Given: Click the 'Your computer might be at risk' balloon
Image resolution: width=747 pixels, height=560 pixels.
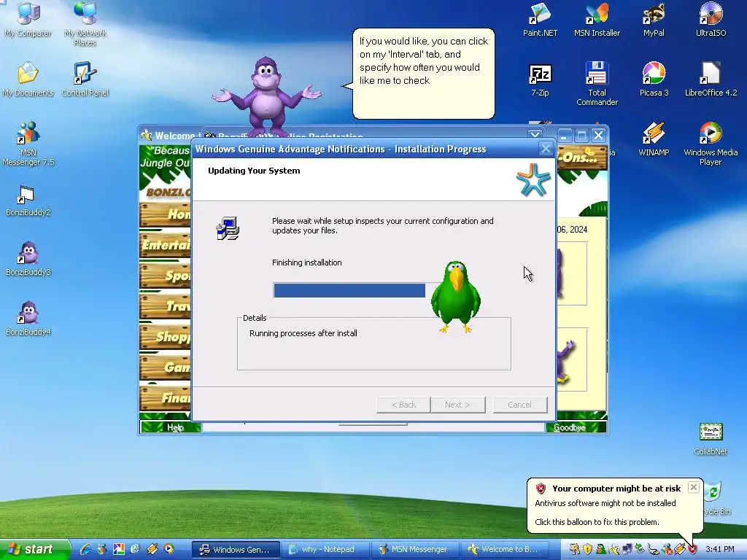Looking at the screenshot, I should [614, 505].
